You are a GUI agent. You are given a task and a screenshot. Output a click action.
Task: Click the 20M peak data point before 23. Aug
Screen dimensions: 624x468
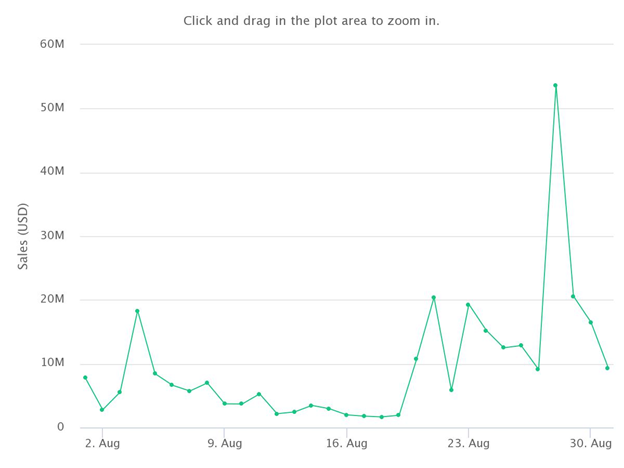coord(434,298)
